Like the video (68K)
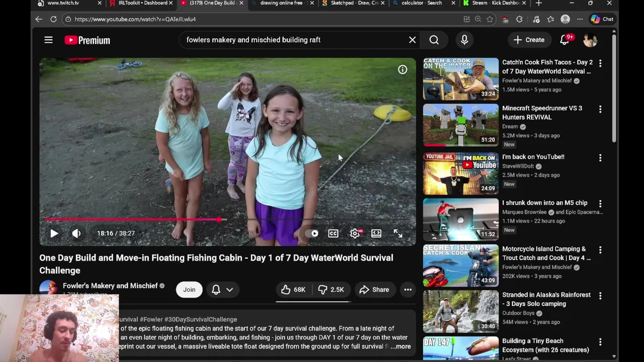The image size is (644, 362). (x=293, y=290)
